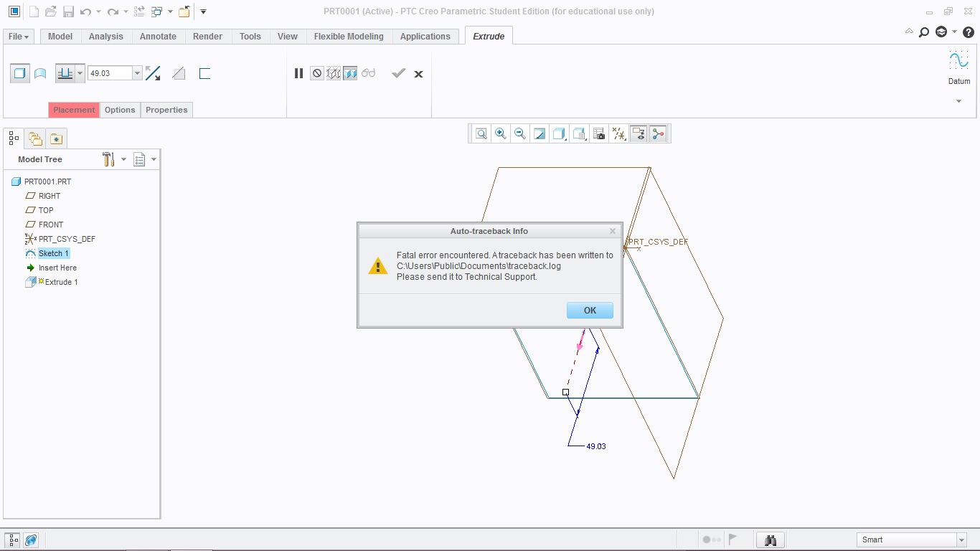Click the Save icon in quick access
The height and width of the screenshot is (551, 980).
[68, 11]
